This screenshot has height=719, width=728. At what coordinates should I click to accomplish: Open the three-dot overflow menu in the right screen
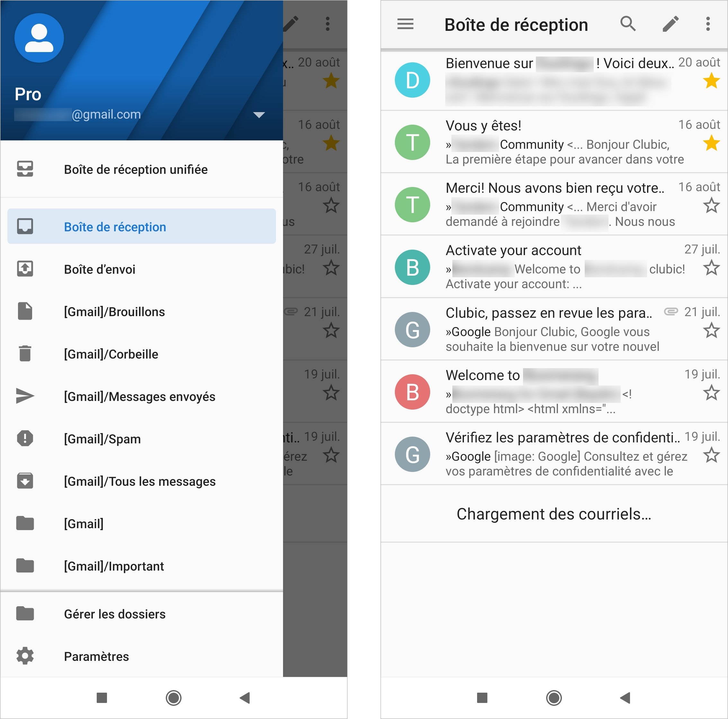click(708, 24)
